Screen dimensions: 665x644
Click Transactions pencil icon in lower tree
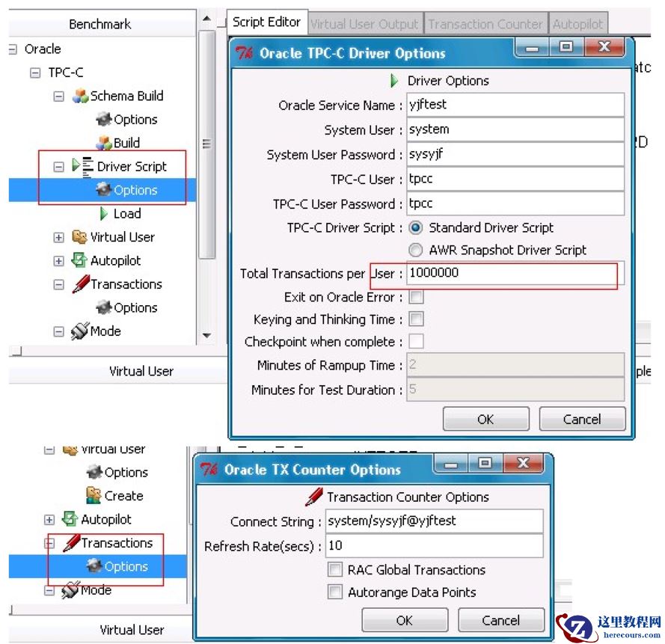71,543
